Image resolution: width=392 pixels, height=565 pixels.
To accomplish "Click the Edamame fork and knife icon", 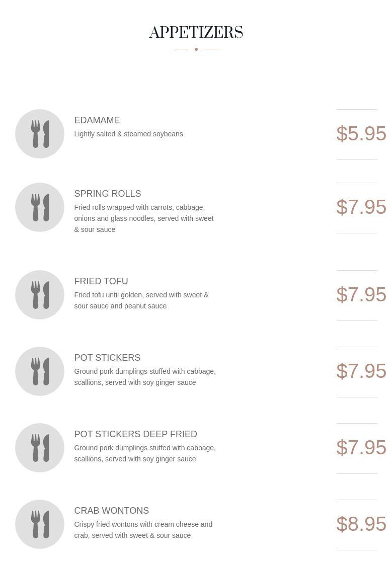I will click(40, 134).
